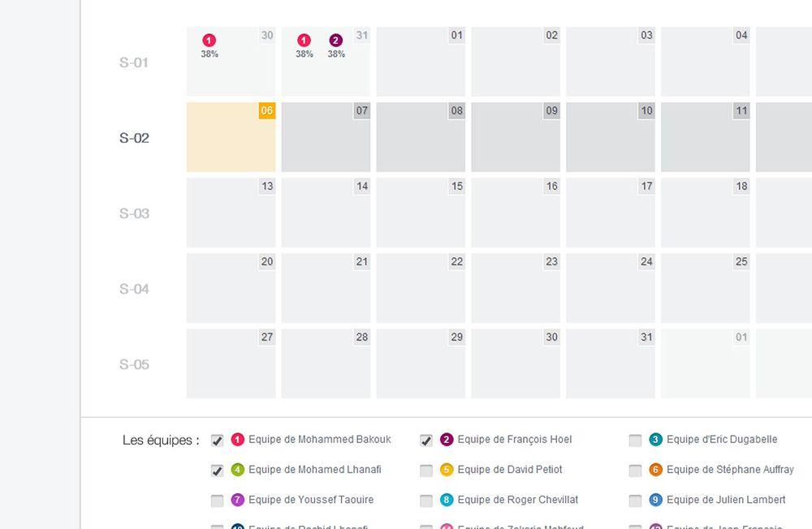This screenshot has width=812, height=529.
Task: Click the Equipe de Roger Chevillat label
Action: [x=517, y=500]
